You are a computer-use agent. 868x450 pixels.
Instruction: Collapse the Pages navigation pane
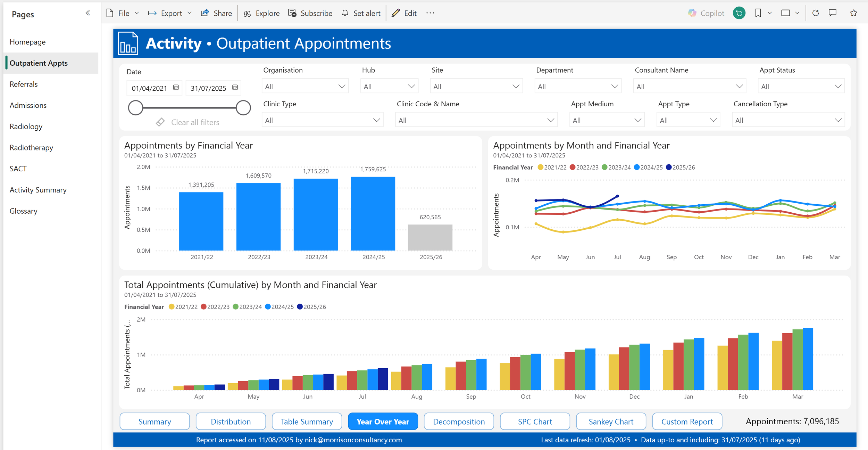click(88, 13)
